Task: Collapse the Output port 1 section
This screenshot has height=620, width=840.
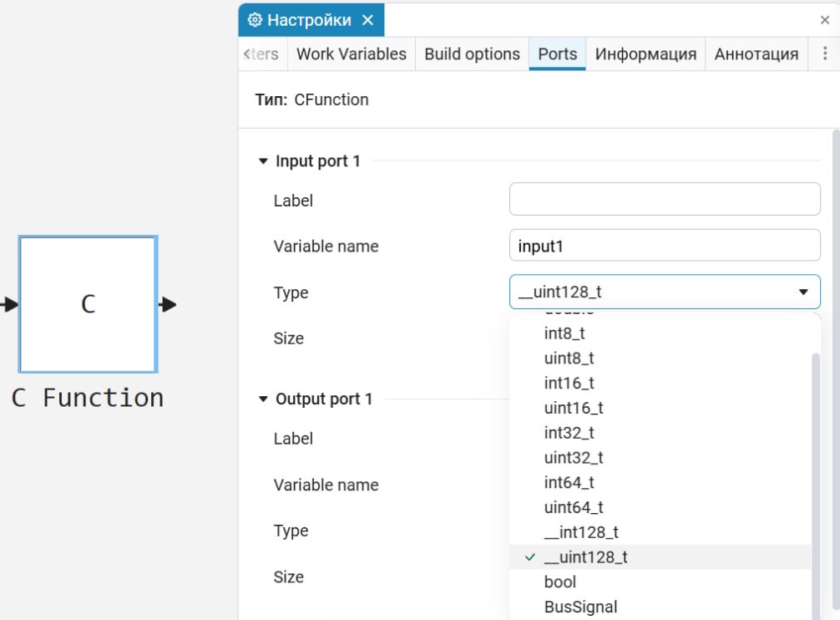Action: [264, 399]
